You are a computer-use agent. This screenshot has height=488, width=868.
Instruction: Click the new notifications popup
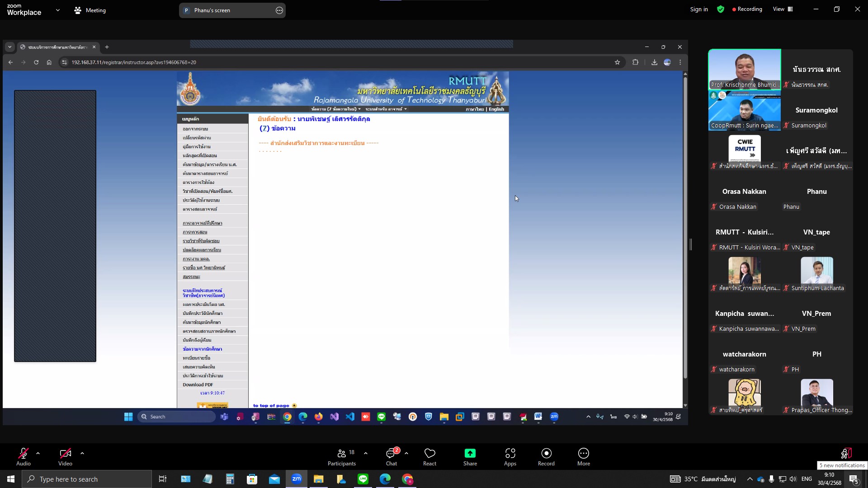pos(842,465)
